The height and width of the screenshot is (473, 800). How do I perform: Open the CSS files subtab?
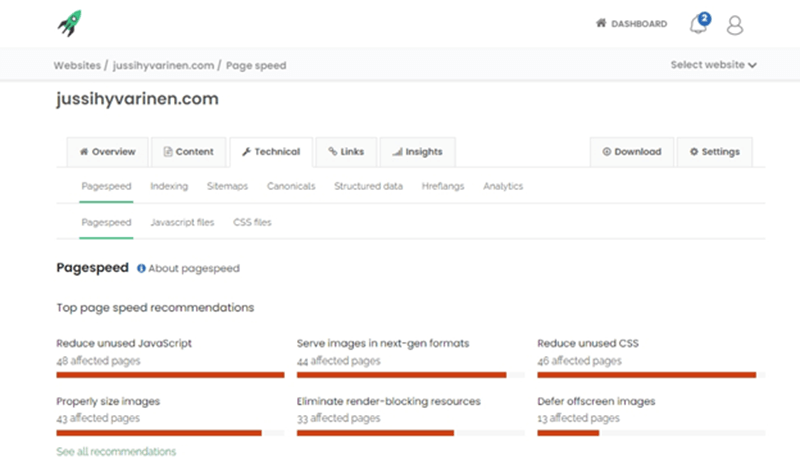point(252,222)
